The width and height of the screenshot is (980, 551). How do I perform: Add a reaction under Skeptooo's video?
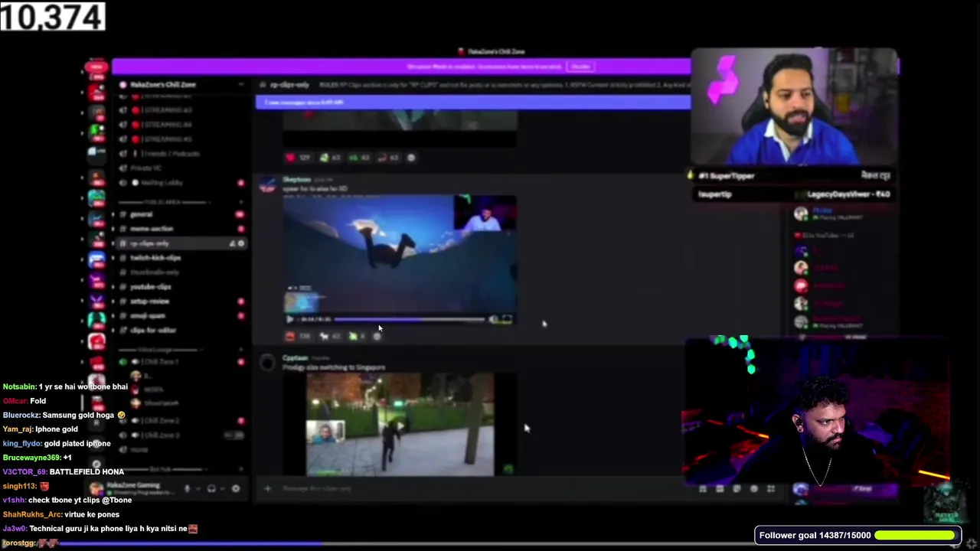coord(377,336)
